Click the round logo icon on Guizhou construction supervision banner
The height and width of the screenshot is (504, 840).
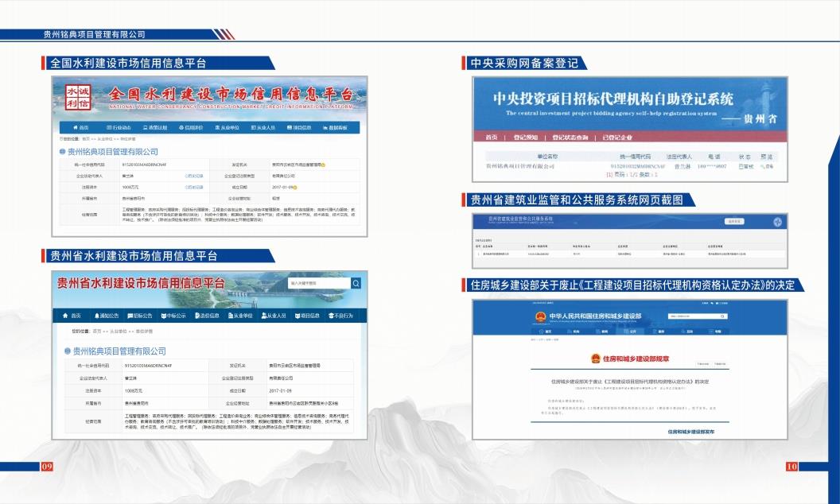click(x=776, y=222)
